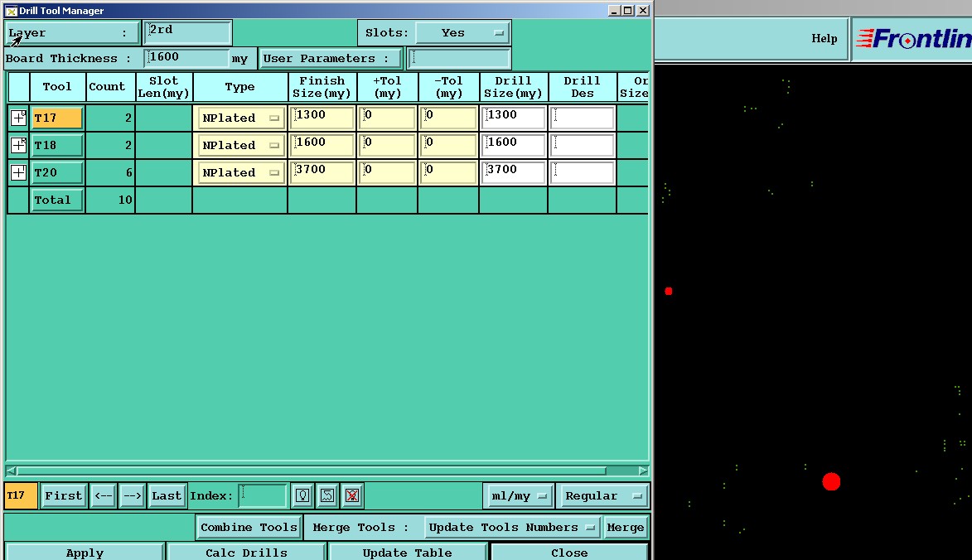Click T20 Finish Size field 3700

tap(322, 172)
